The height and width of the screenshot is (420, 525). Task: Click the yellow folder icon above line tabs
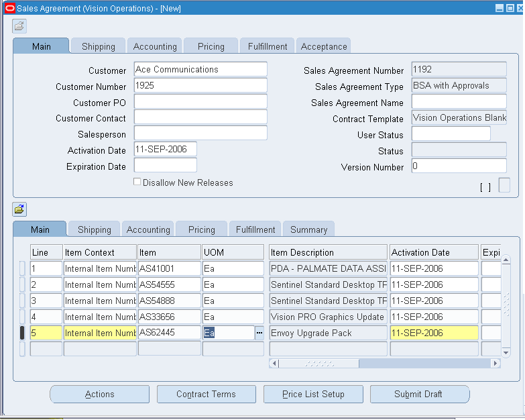[19, 209]
